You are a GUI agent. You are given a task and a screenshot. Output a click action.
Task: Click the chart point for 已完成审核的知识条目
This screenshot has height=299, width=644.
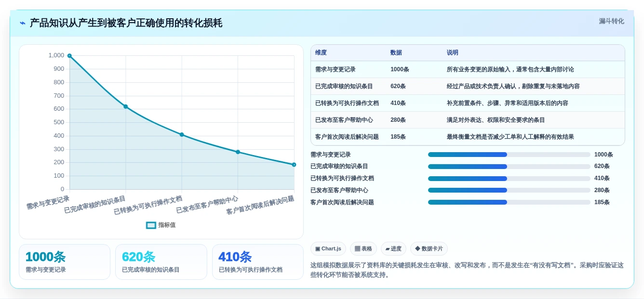pyautogui.click(x=125, y=106)
